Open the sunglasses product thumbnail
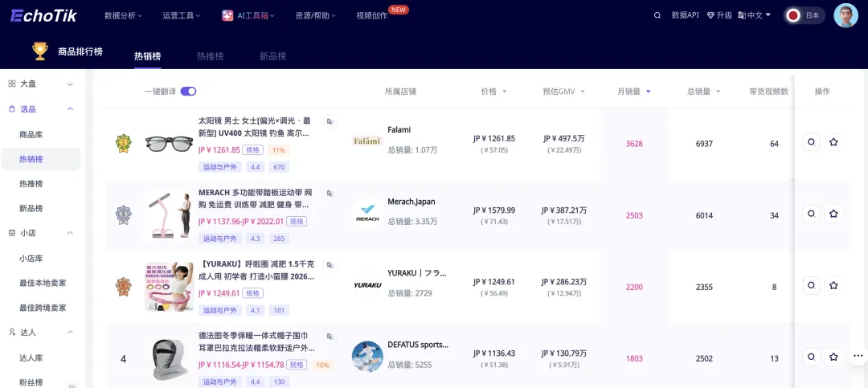 pyautogui.click(x=170, y=144)
